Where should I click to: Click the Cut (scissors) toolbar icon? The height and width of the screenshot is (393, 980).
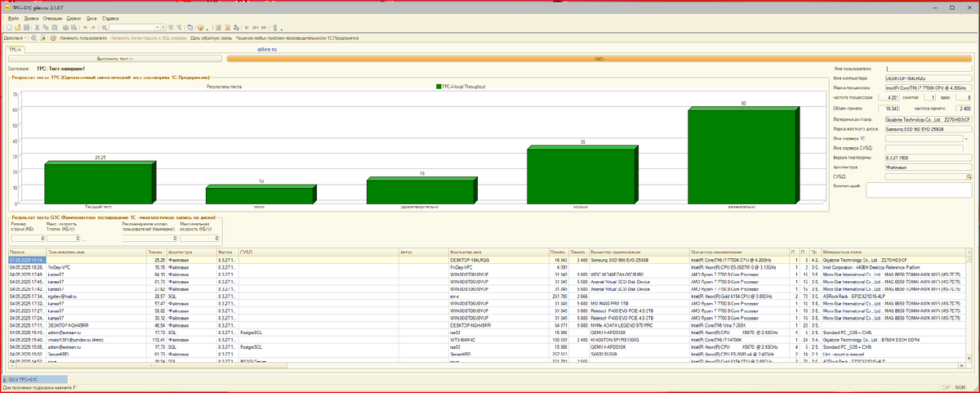[x=37, y=27]
